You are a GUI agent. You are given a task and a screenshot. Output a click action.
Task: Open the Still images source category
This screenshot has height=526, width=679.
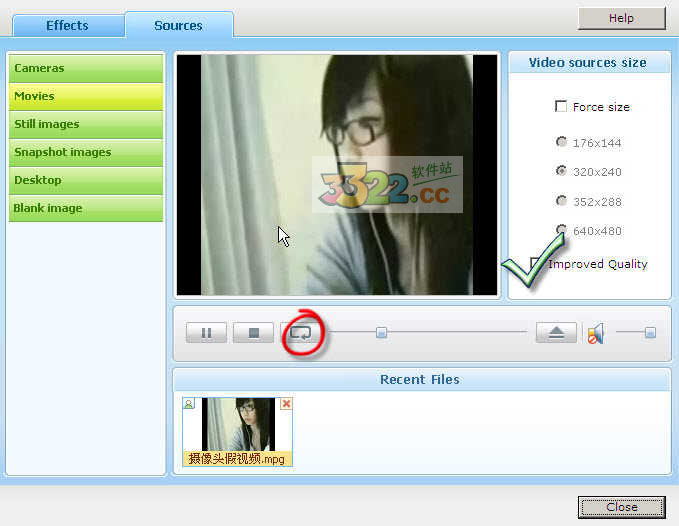[x=86, y=124]
